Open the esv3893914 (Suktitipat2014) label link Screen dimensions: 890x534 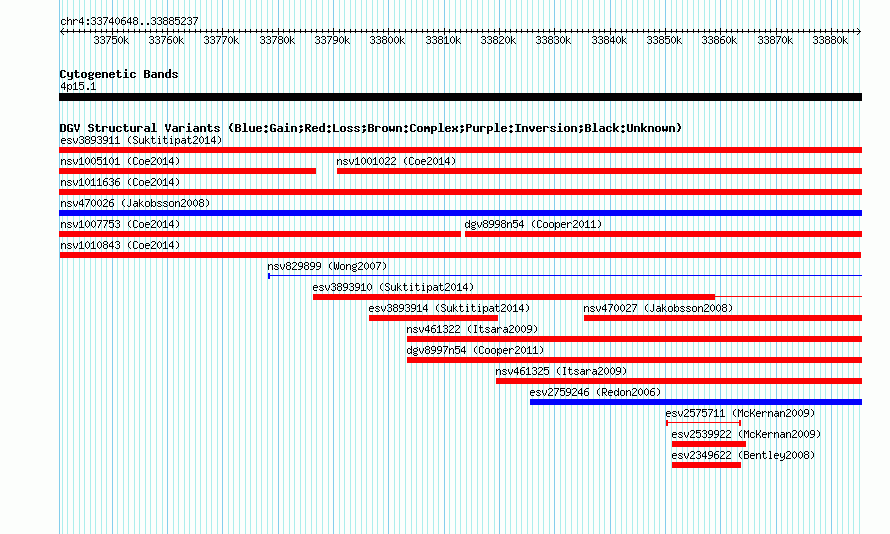point(449,308)
